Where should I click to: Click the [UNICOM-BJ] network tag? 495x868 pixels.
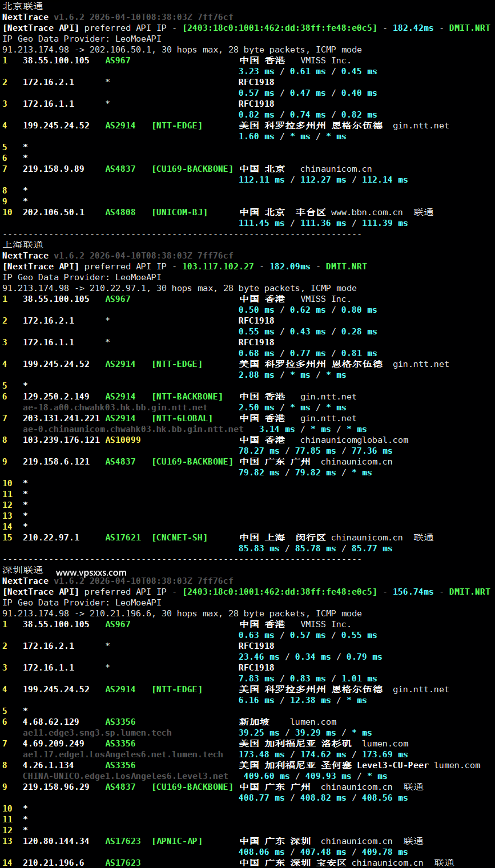179,212
